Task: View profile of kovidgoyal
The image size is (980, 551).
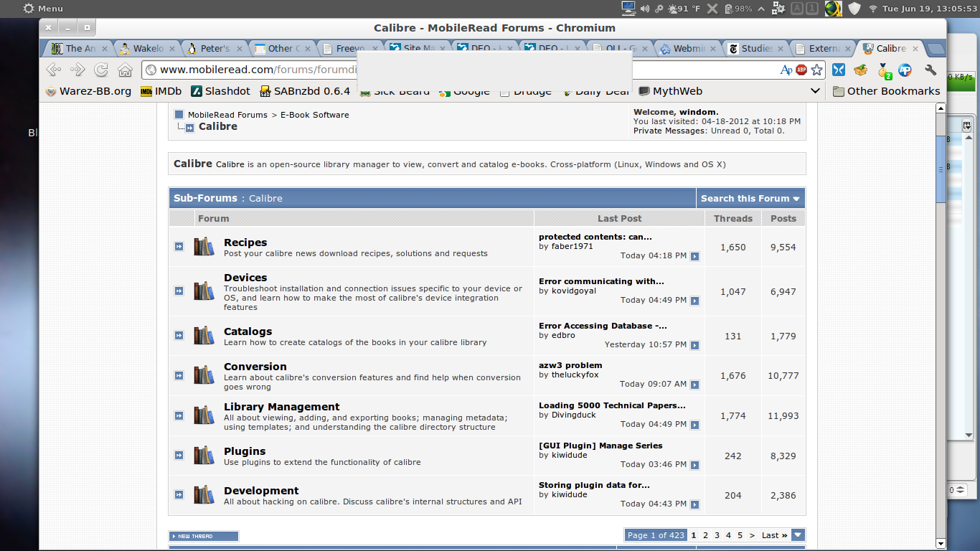Action: point(575,291)
